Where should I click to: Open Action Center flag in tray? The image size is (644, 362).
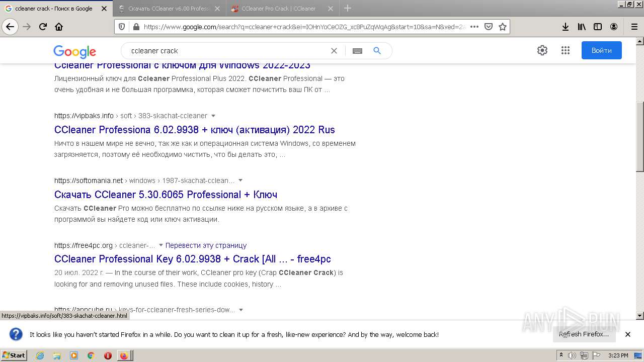595,355
